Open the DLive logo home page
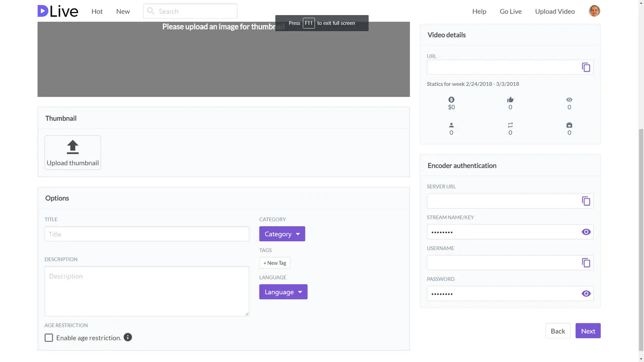This screenshot has height=362, width=644. [x=58, y=11]
